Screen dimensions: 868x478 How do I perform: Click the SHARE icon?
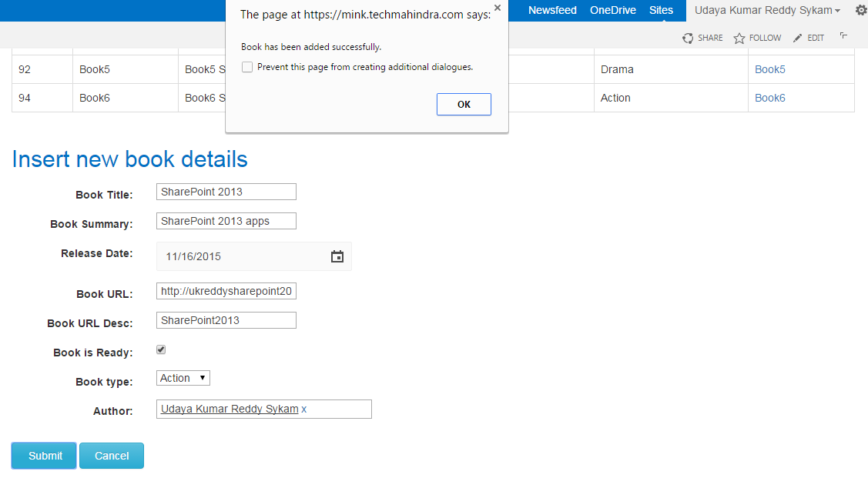[702, 37]
